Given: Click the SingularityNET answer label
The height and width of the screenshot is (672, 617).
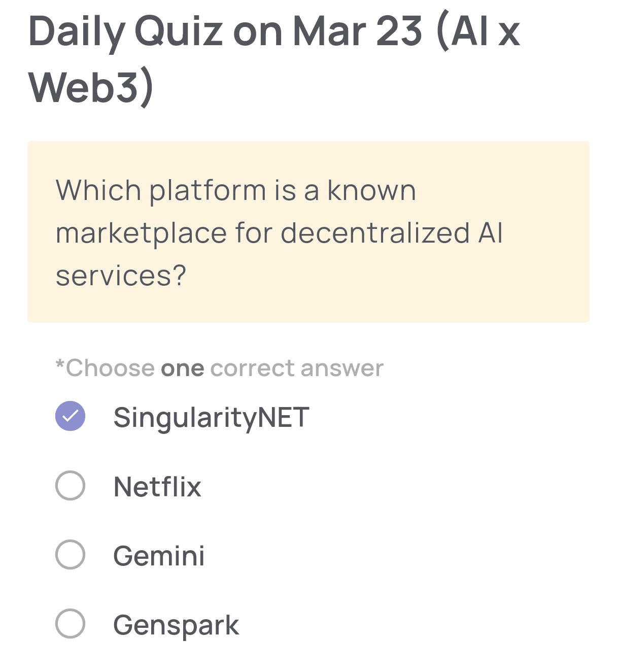Looking at the screenshot, I should click(211, 418).
